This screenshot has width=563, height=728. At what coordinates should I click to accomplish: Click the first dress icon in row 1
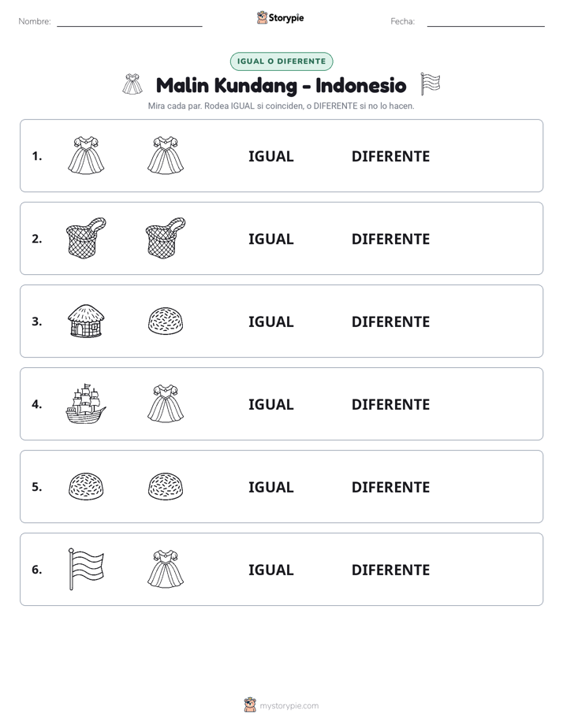(86, 155)
